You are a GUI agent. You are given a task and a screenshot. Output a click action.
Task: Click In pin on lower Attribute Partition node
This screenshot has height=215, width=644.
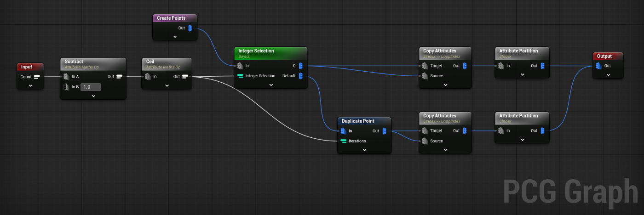[501, 131]
